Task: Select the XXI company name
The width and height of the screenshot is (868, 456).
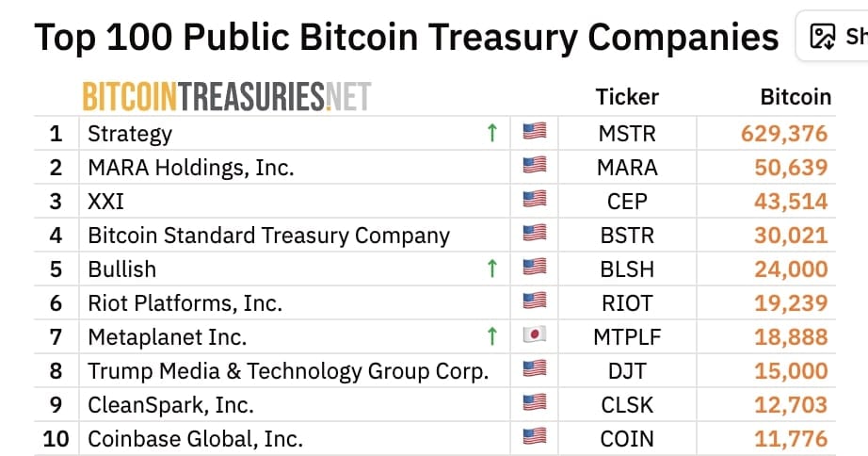Action: coord(105,202)
